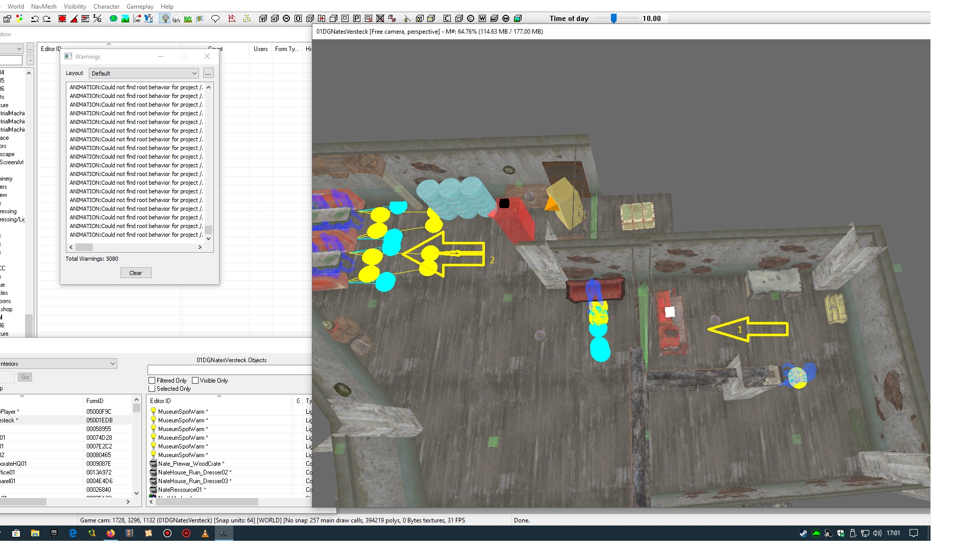The width and height of the screenshot is (980, 551).
Task: Click the speech bubble dialogue icon
Action: point(215,19)
